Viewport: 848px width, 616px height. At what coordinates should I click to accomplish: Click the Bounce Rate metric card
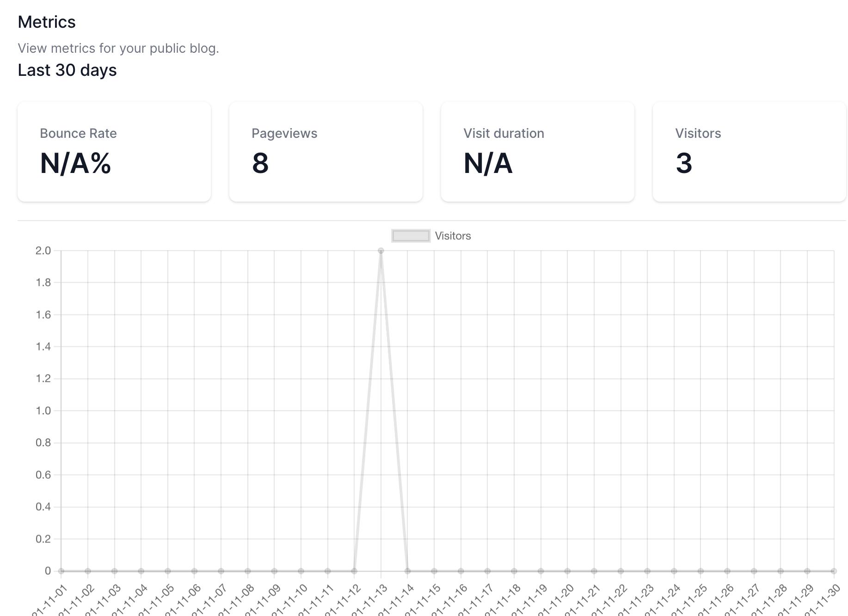point(114,152)
